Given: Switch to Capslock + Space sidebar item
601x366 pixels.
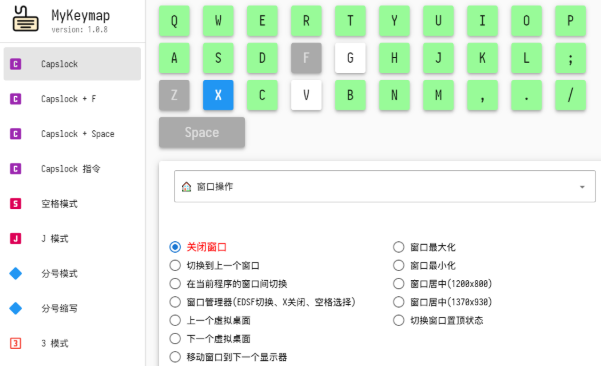Looking at the screenshot, I should 72,134.
